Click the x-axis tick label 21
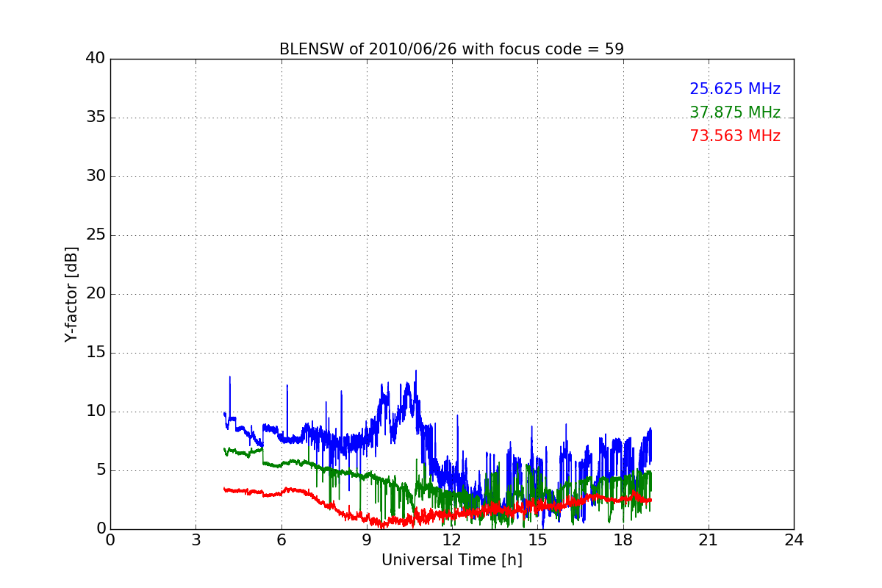The height and width of the screenshot is (588, 882). [x=709, y=540]
